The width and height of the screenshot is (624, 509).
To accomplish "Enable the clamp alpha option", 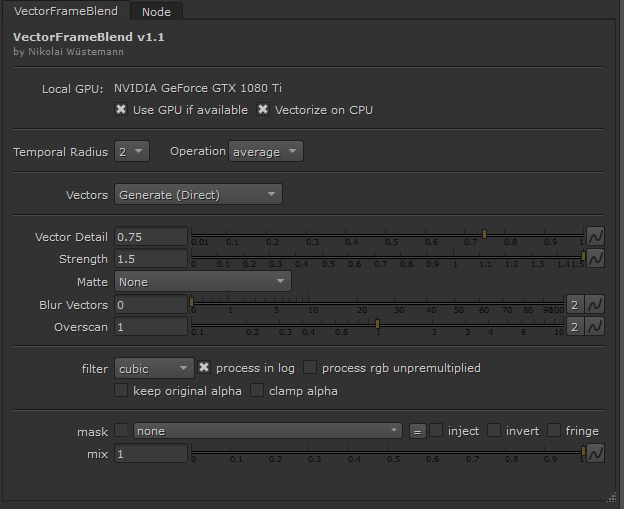I will 258,391.
